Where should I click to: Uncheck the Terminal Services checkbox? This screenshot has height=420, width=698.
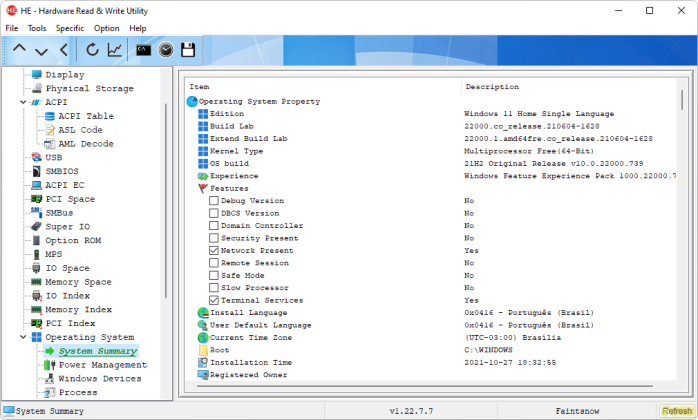tap(214, 300)
